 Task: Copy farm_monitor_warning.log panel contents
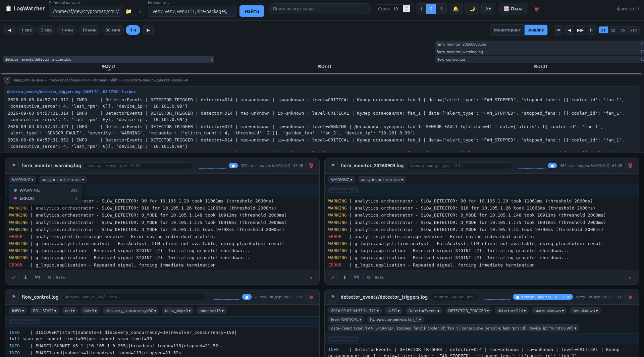coord(37,278)
